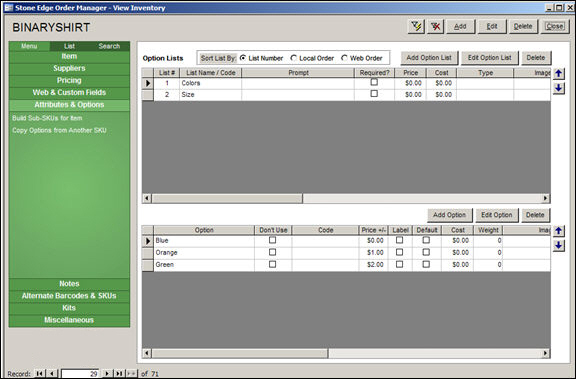This screenshot has width=576, height=379.
Task: Move option list up with blue arrow
Action: point(558,73)
